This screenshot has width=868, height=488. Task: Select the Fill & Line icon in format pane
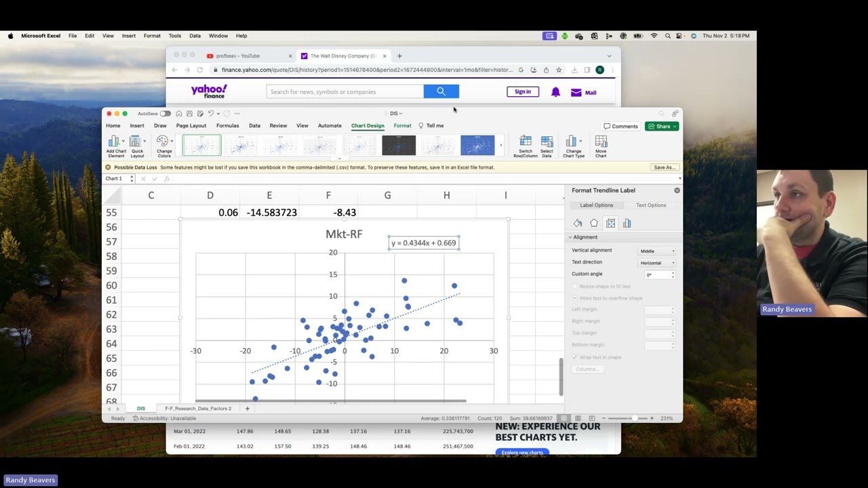pyautogui.click(x=578, y=223)
